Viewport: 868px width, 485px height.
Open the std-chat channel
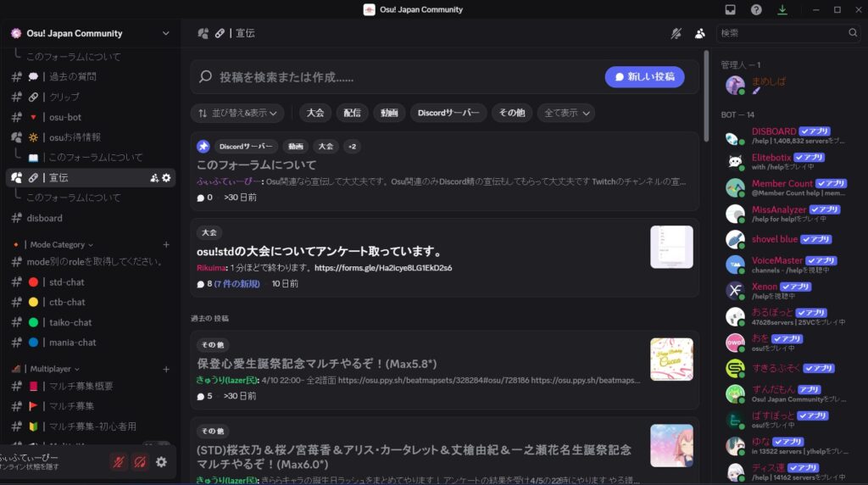click(91, 282)
